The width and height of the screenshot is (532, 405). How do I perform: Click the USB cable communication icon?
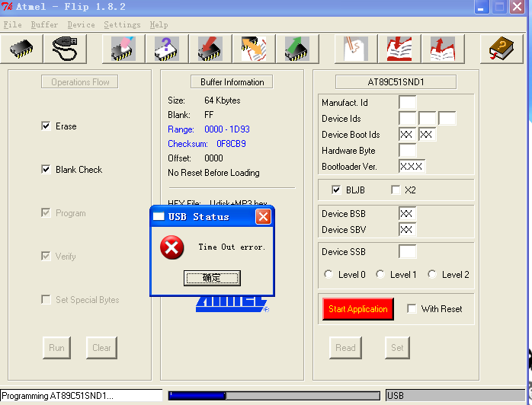click(65, 49)
